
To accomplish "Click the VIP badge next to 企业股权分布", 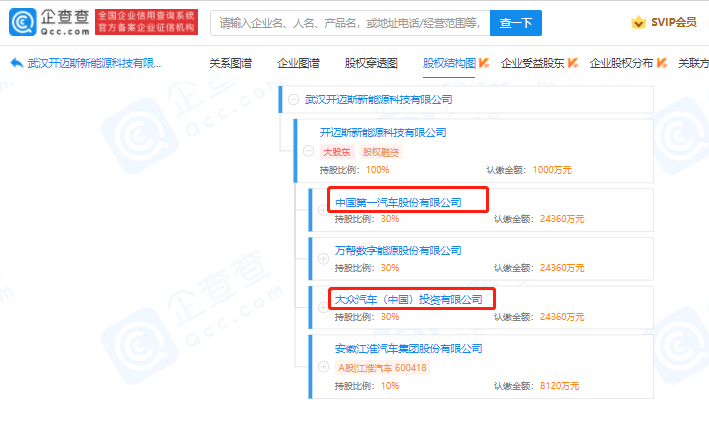I will (662, 63).
